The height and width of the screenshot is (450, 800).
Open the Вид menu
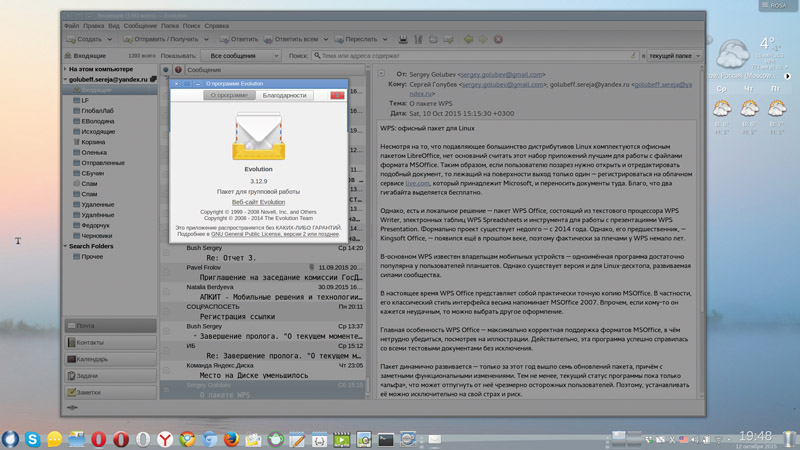[x=114, y=26]
